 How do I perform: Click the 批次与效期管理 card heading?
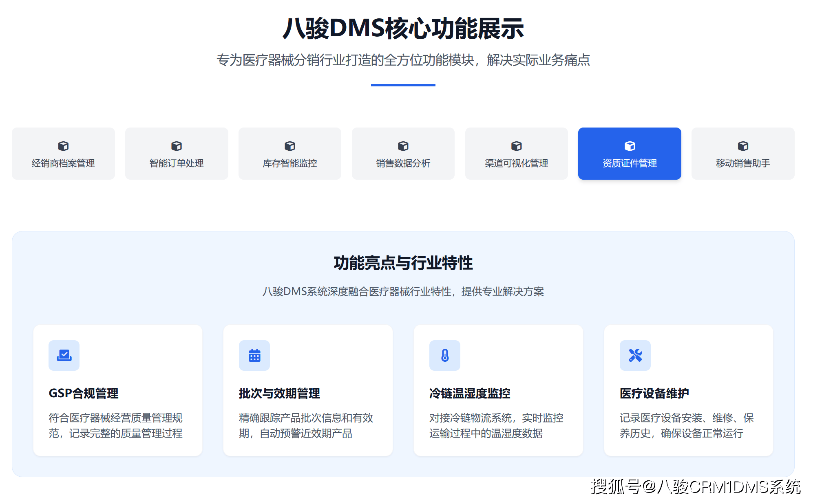279,393
